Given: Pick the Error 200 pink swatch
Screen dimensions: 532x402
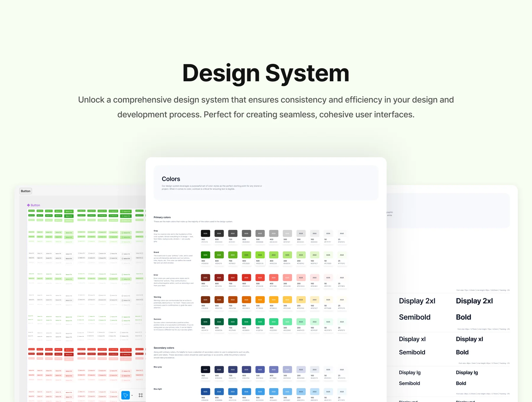Looking at the screenshot, I should tap(301, 278).
